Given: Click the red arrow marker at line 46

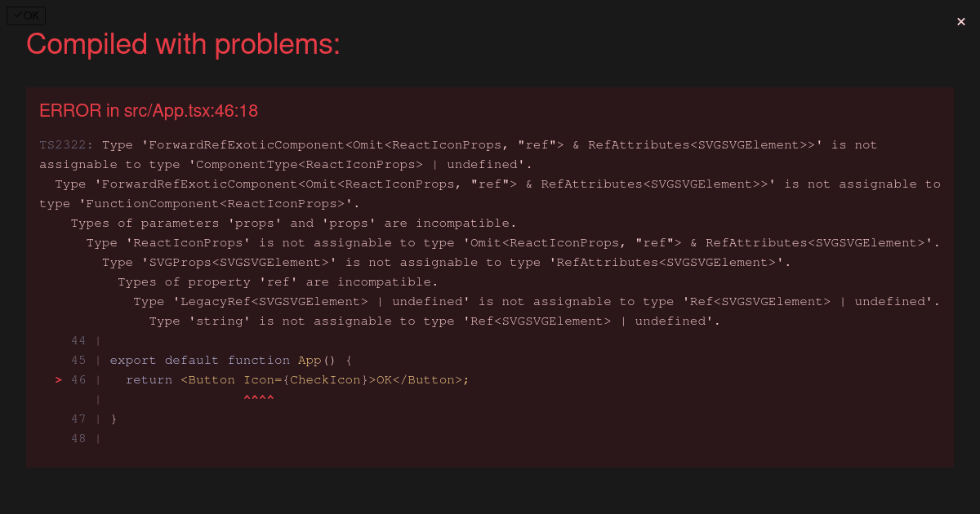Looking at the screenshot, I should click(59, 380).
